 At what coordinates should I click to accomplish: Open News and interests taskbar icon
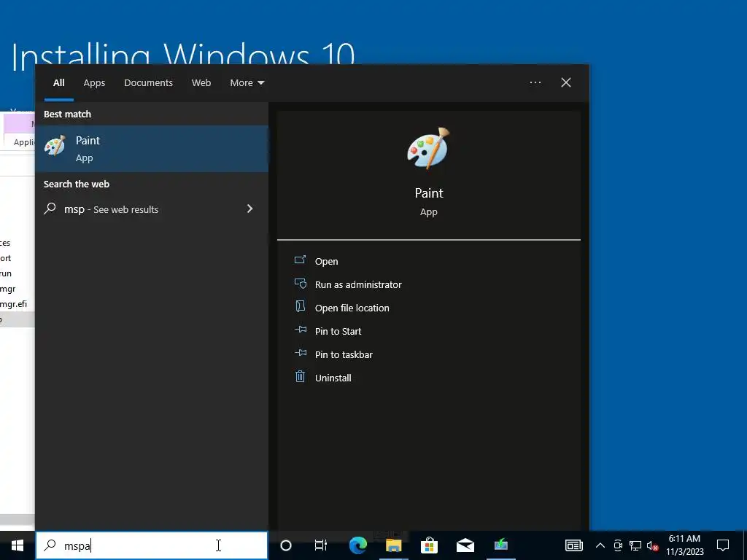click(x=574, y=545)
